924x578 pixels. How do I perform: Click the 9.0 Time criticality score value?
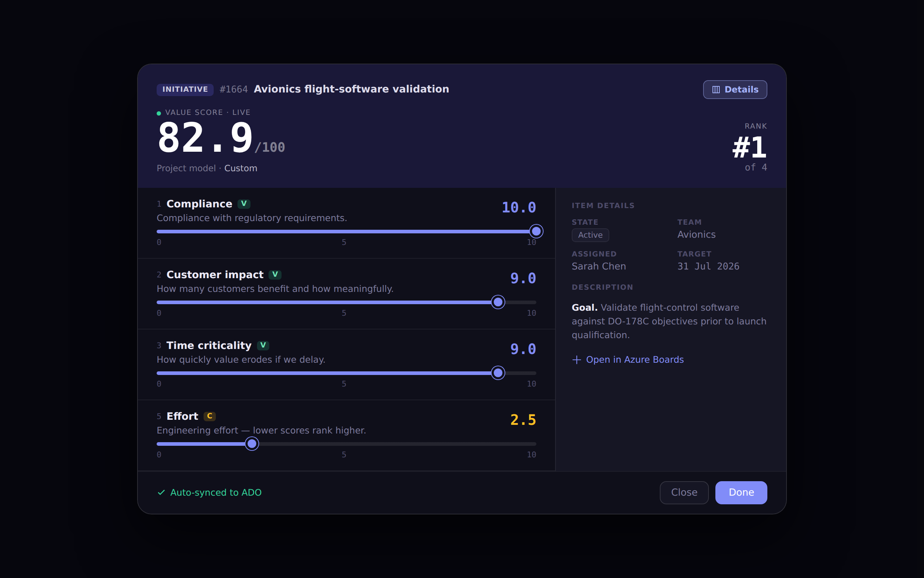point(523,349)
